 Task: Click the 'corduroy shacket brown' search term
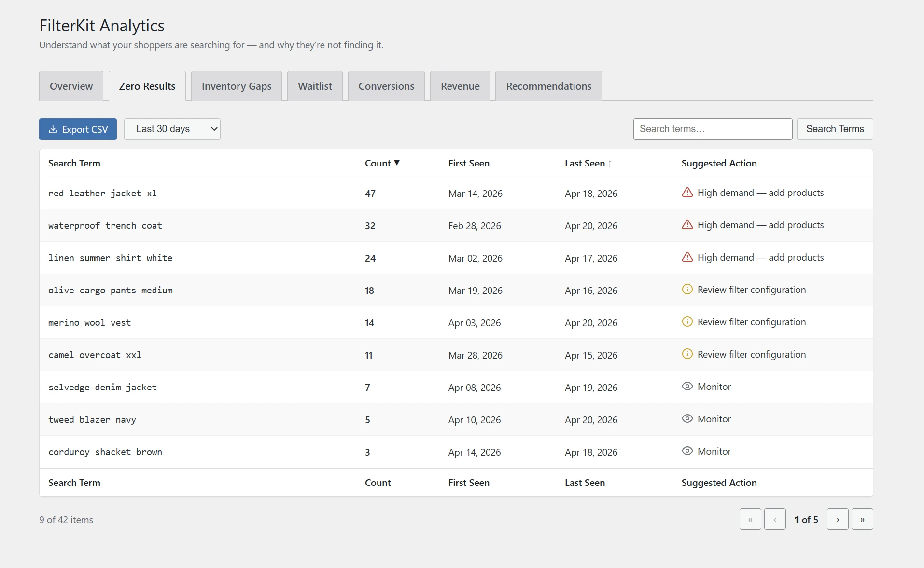click(x=105, y=452)
